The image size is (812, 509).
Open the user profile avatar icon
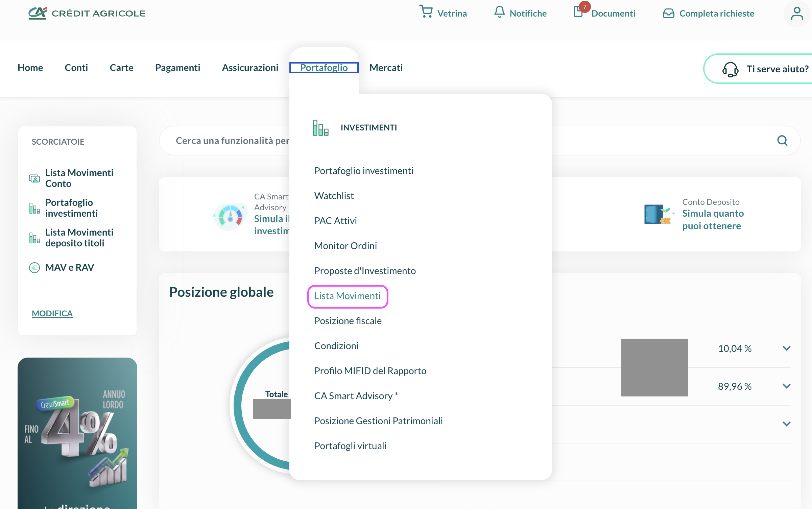point(797,14)
